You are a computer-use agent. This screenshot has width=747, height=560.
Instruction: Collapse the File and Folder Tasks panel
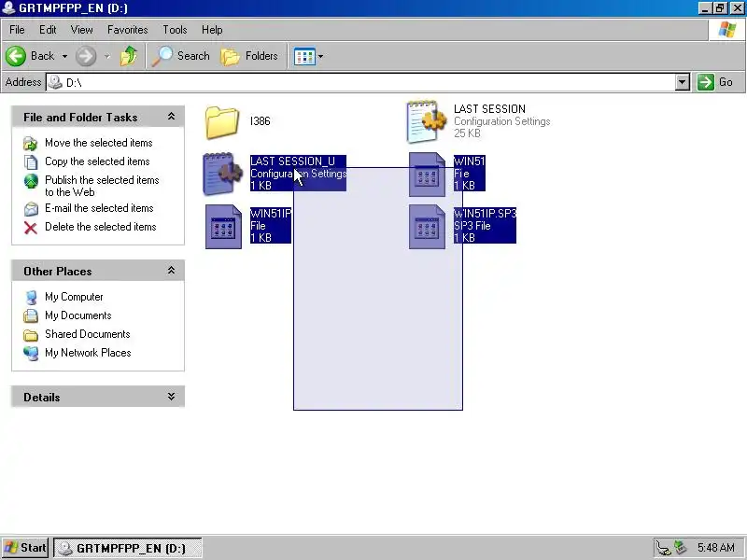[x=171, y=117]
